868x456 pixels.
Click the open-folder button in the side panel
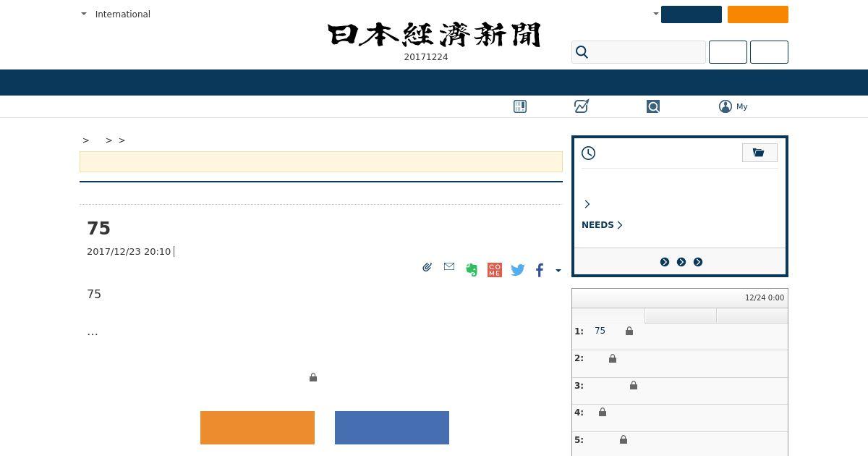[x=759, y=153]
